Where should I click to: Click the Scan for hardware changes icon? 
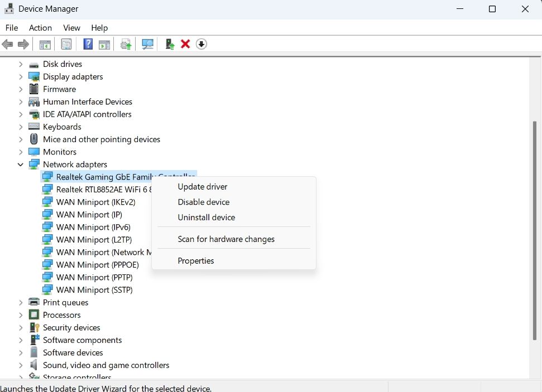click(x=147, y=44)
